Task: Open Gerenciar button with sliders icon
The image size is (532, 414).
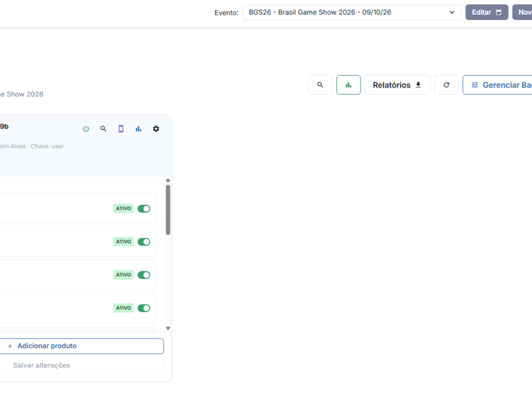Action: coord(498,85)
